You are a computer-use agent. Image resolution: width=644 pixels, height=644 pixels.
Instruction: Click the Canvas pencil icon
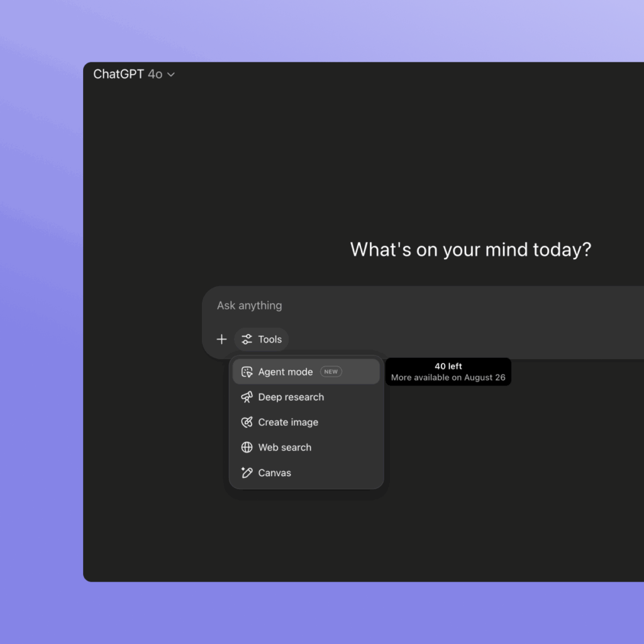click(247, 473)
